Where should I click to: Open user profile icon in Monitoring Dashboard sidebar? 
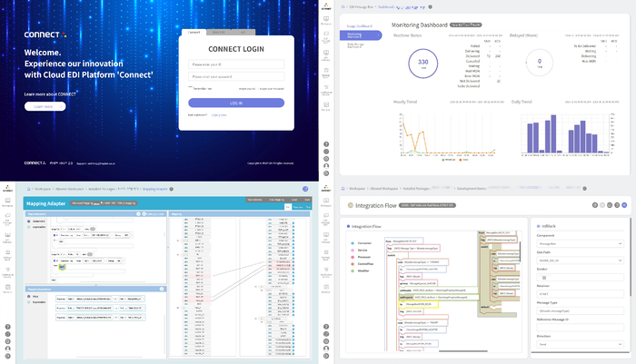coord(326,166)
